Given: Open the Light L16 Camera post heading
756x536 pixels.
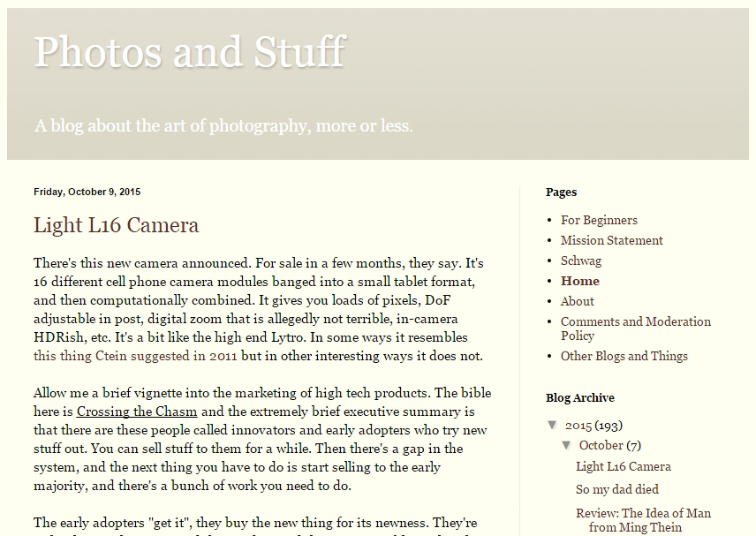Looking at the screenshot, I should pos(116,224).
